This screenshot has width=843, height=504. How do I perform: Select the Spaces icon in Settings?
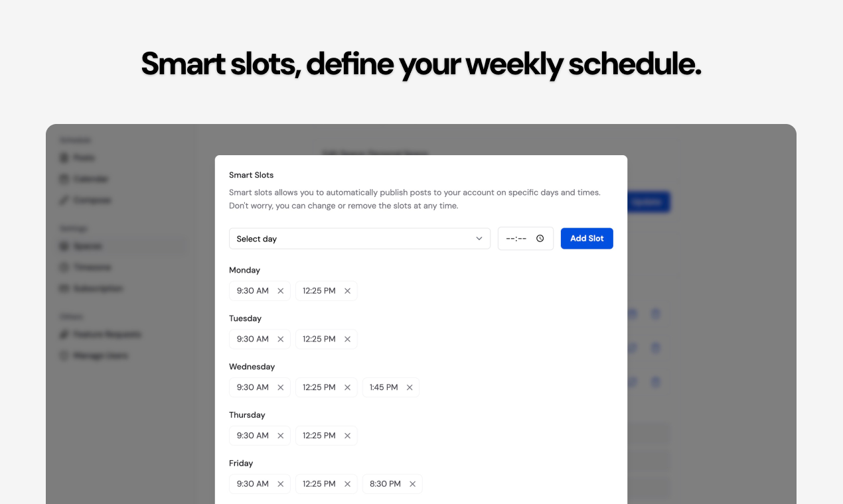64,246
